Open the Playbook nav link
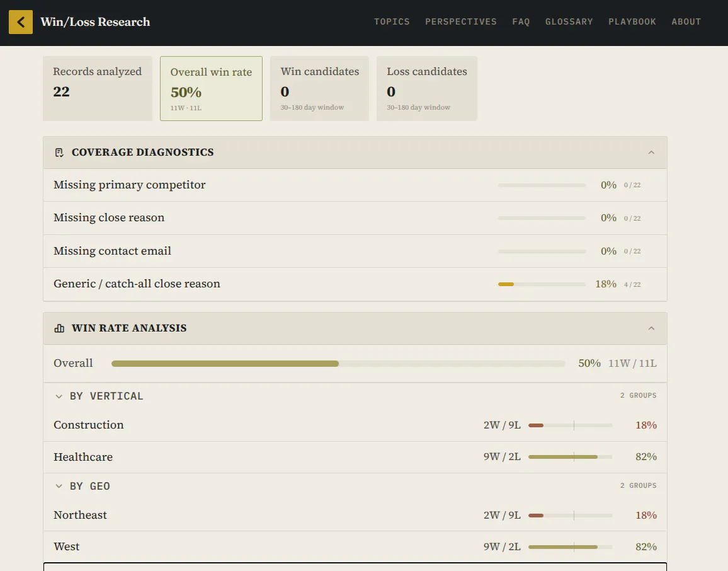This screenshot has width=728, height=571. pos(632,22)
